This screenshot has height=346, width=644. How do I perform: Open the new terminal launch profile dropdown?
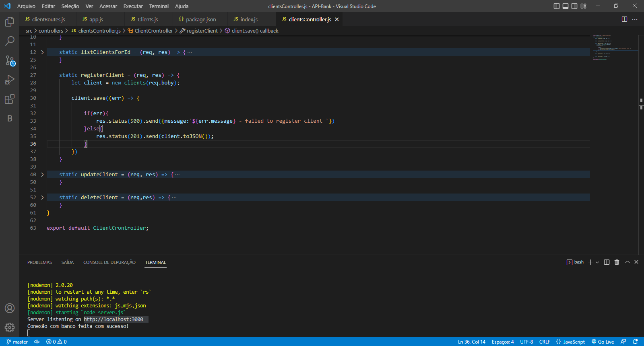pos(597,262)
